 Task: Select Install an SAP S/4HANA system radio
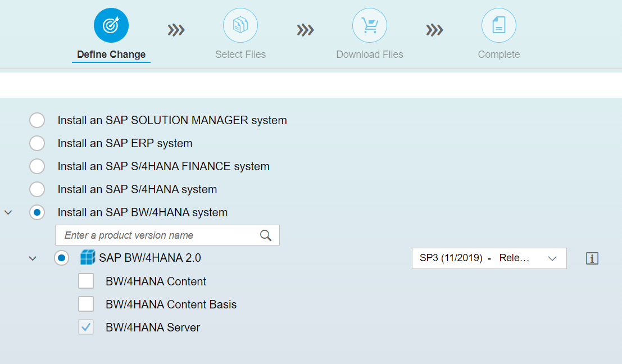coord(37,189)
